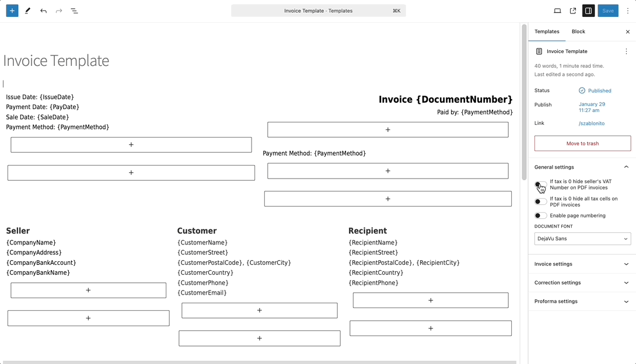This screenshot has width=636, height=364.
Task: Click the editor vertical scrollbar
Action: (x=524, y=101)
